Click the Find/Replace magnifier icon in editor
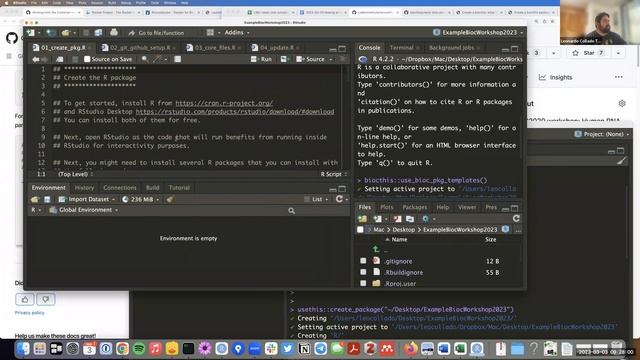The height and width of the screenshot is (360, 640). coord(144,59)
